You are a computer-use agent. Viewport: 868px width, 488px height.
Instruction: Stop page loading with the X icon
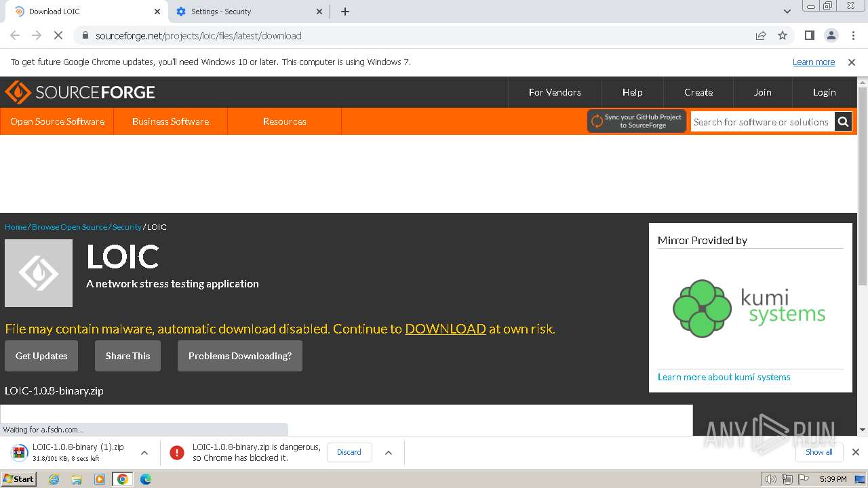coord(58,35)
